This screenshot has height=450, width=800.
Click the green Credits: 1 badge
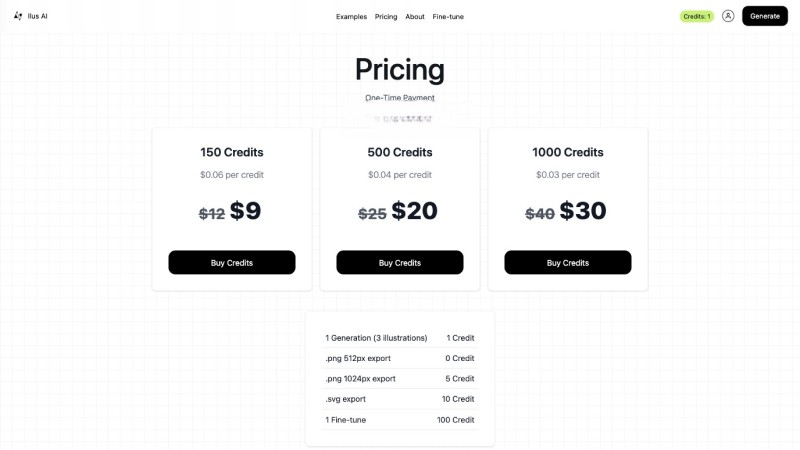[696, 16]
